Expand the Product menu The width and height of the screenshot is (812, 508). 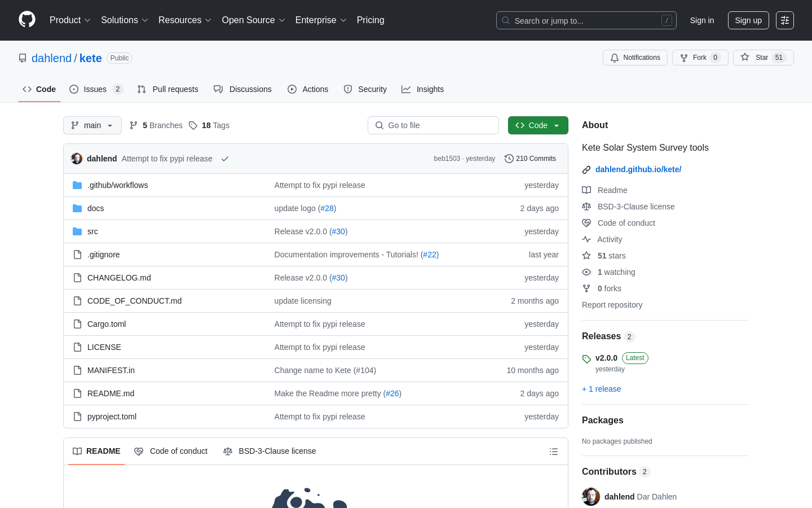(x=70, y=20)
